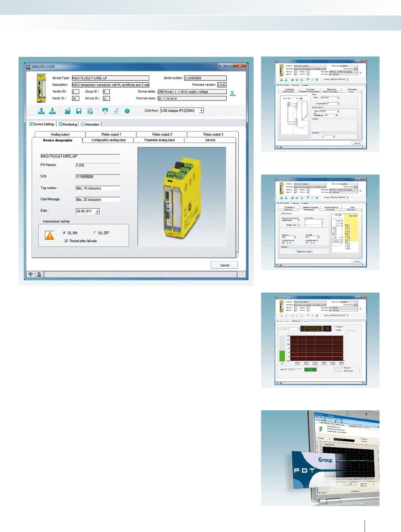Select the Device descriptor tab
This screenshot has height=532, width=401.
pyautogui.click(x=58, y=140)
